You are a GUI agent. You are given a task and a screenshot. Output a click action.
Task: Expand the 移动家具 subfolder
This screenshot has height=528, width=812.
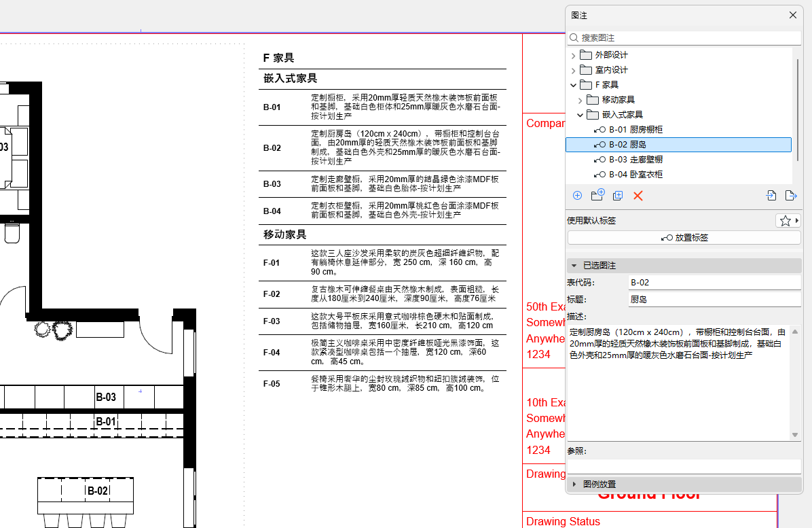[580, 100]
